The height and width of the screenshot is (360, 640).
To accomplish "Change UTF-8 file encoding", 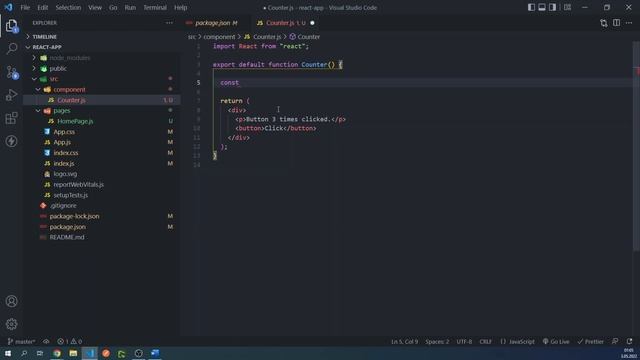I will coord(464,341).
